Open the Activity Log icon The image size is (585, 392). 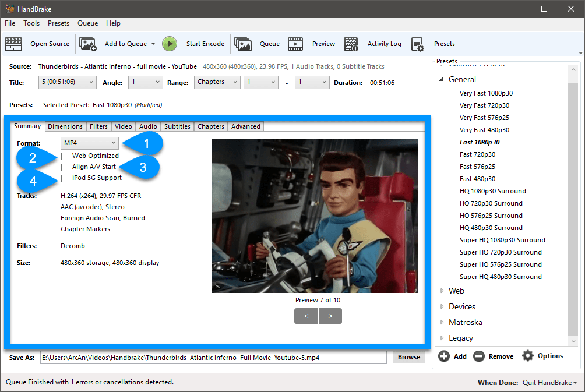click(x=351, y=44)
